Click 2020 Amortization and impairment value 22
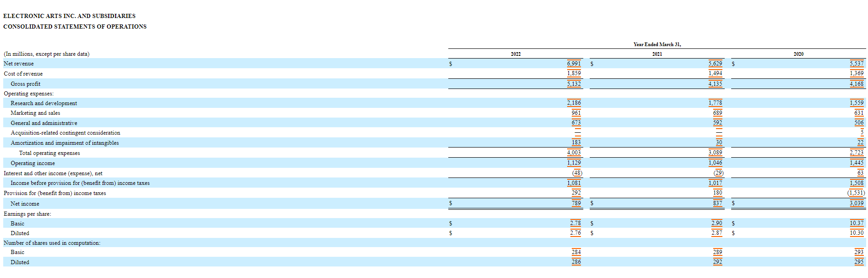 coord(860,143)
